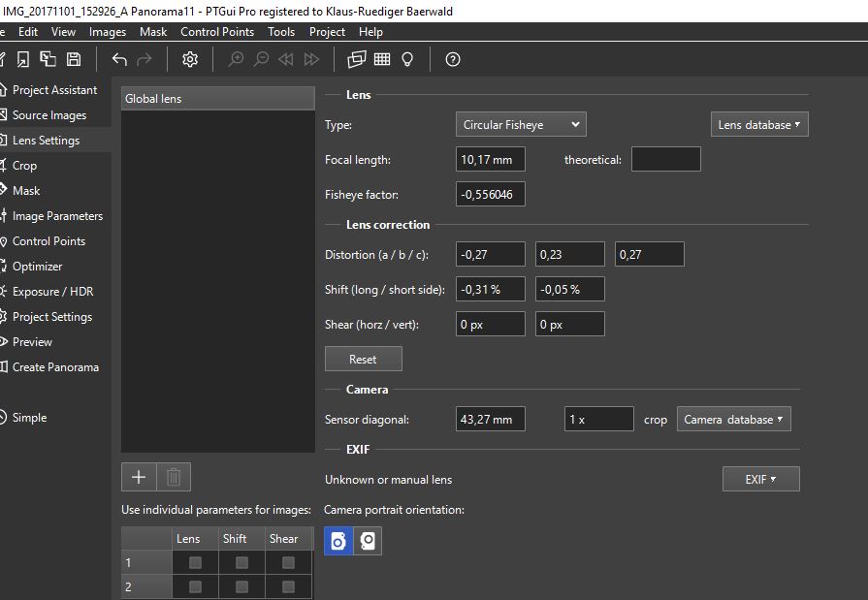Open the Control Points menu
868x600 pixels.
pyautogui.click(x=217, y=32)
